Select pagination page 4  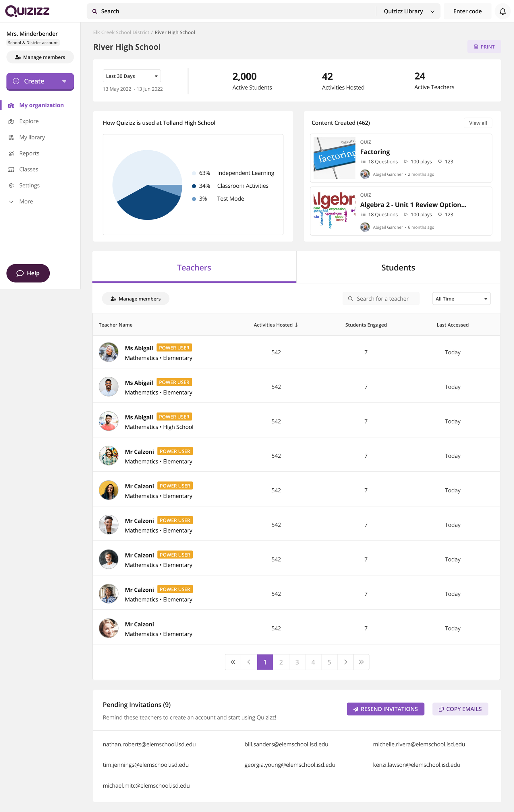(x=313, y=662)
